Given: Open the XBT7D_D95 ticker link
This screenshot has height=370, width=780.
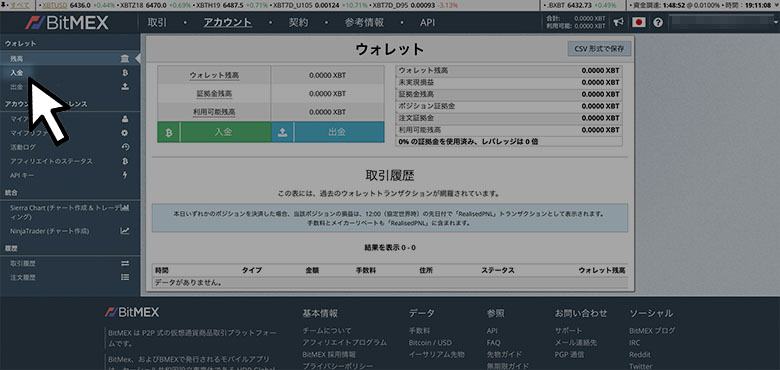Looking at the screenshot, I should 390,5.
